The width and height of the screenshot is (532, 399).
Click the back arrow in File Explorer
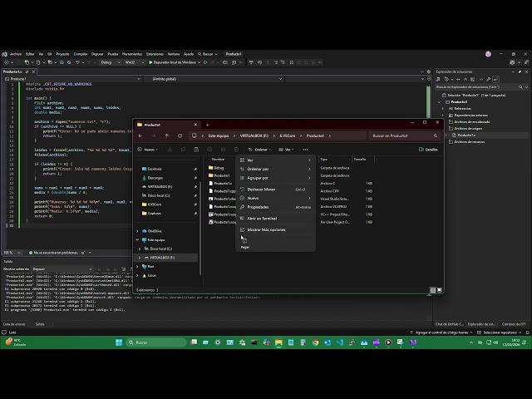(140, 135)
